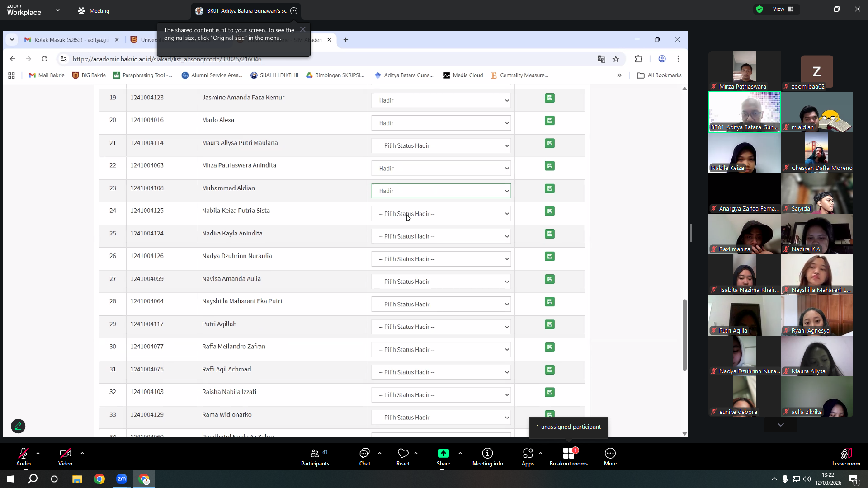The height and width of the screenshot is (488, 868).
Task: Show Zoom Meeting info
Action: pos(487,457)
